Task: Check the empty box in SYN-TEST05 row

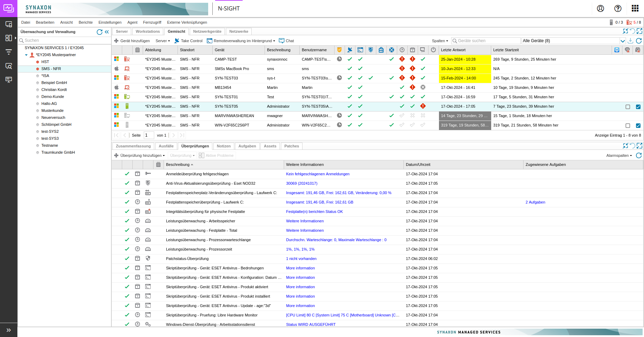Action: click(x=628, y=107)
